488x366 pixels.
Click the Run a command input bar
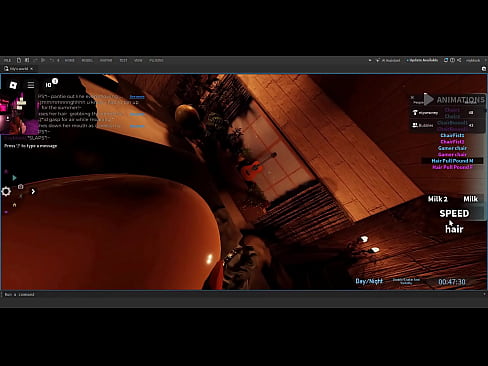[243, 294]
